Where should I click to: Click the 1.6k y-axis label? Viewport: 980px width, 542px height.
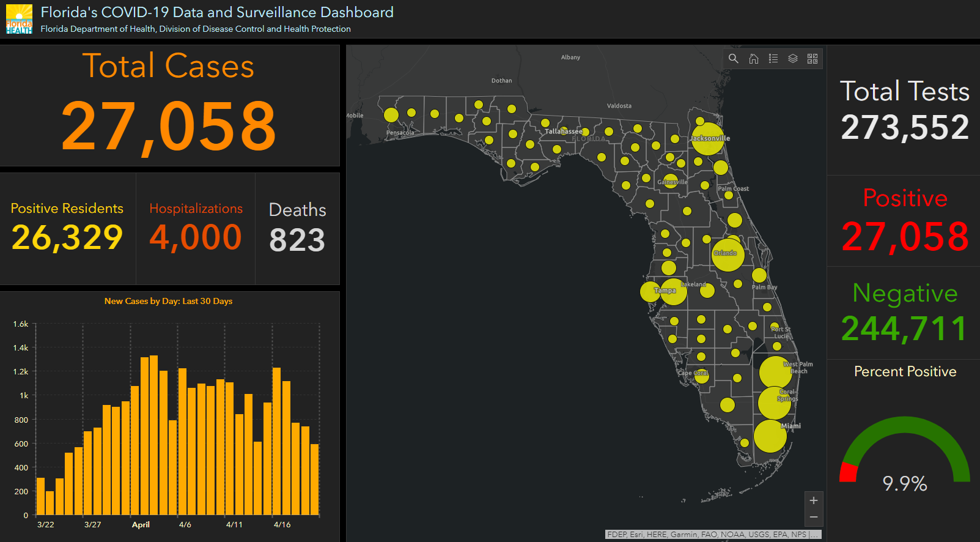click(x=21, y=324)
